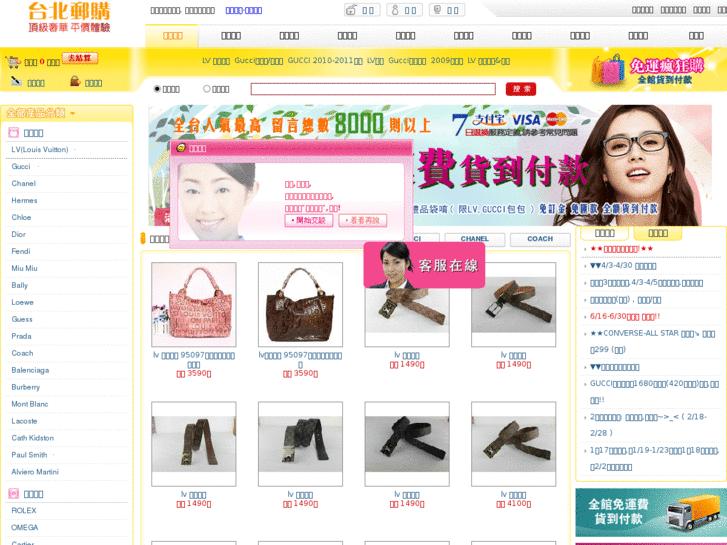
Task: Open the Chanel sidebar category
Action: coord(24,183)
